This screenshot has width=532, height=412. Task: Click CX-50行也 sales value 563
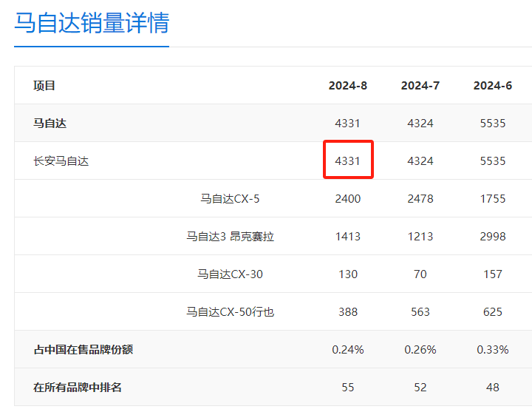pyautogui.click(x=420, y=312)
